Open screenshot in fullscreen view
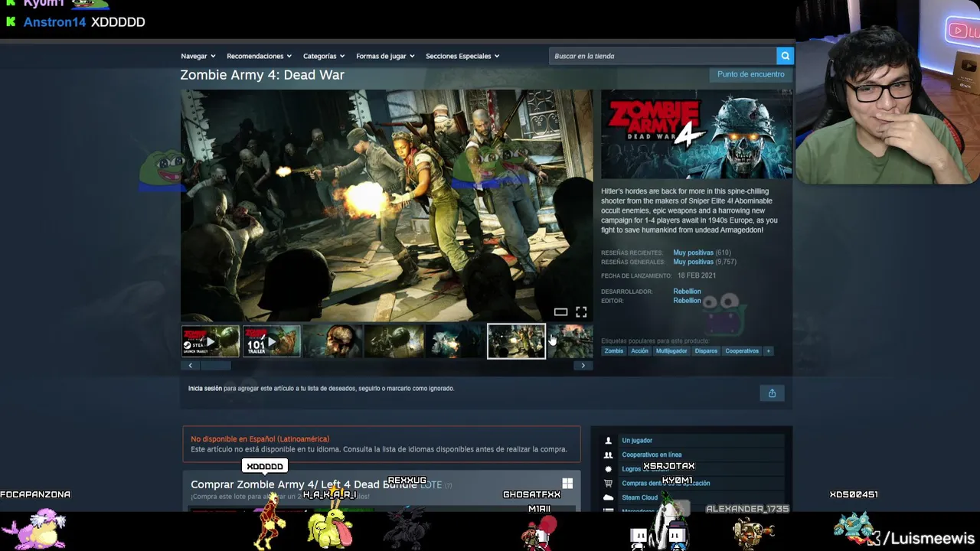Screen dimensions: 980x551 pos(581,312)
